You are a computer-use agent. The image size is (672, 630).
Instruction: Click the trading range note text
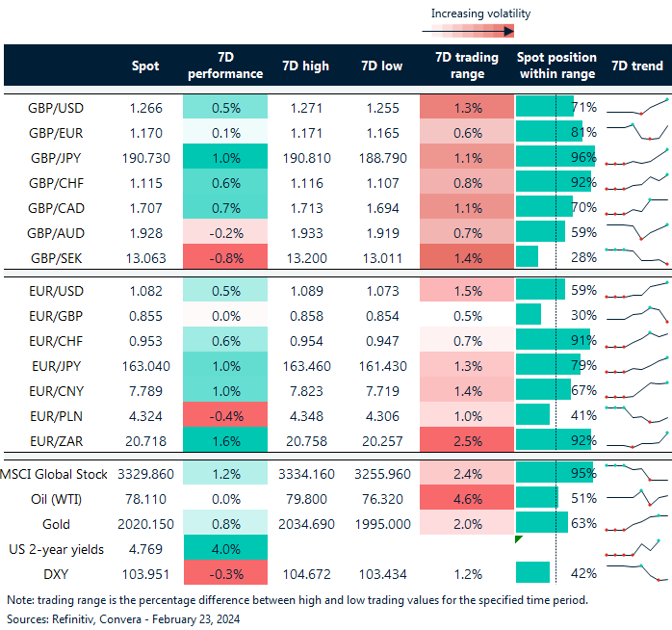click(x=297, y=599)
